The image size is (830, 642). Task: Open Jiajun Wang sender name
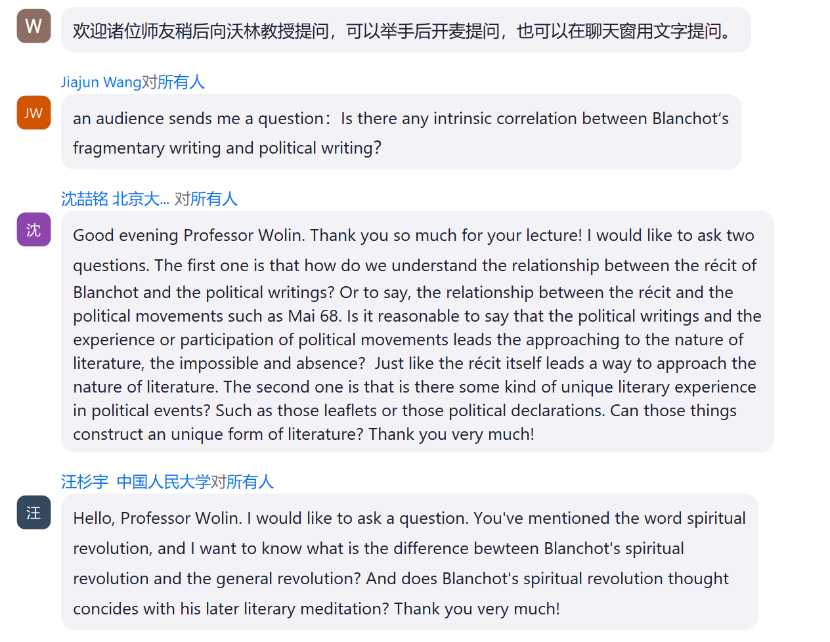coord(101,82)
